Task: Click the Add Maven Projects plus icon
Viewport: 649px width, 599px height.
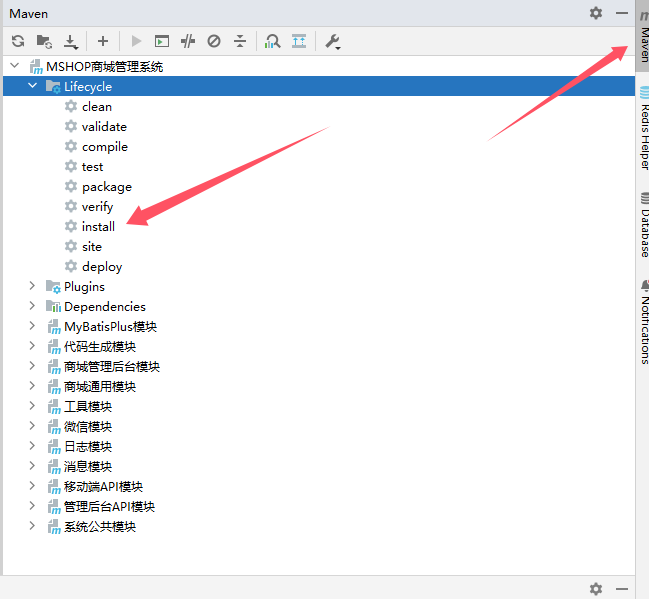Action: 103,41
